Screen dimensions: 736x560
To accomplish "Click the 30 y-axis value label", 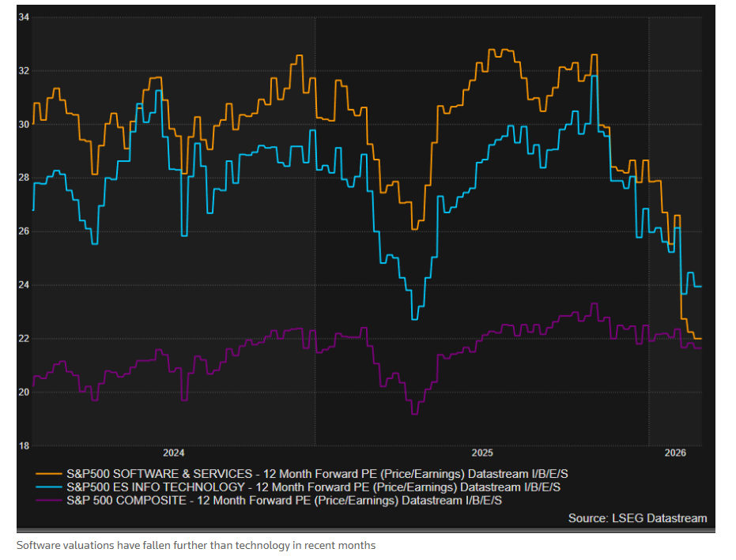I will coord(24,124).
